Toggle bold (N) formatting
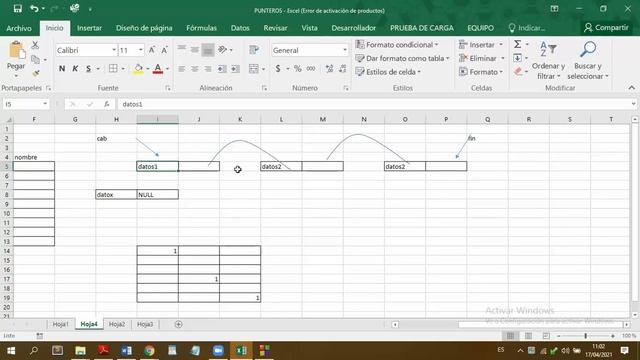 [x=62, y=69]
